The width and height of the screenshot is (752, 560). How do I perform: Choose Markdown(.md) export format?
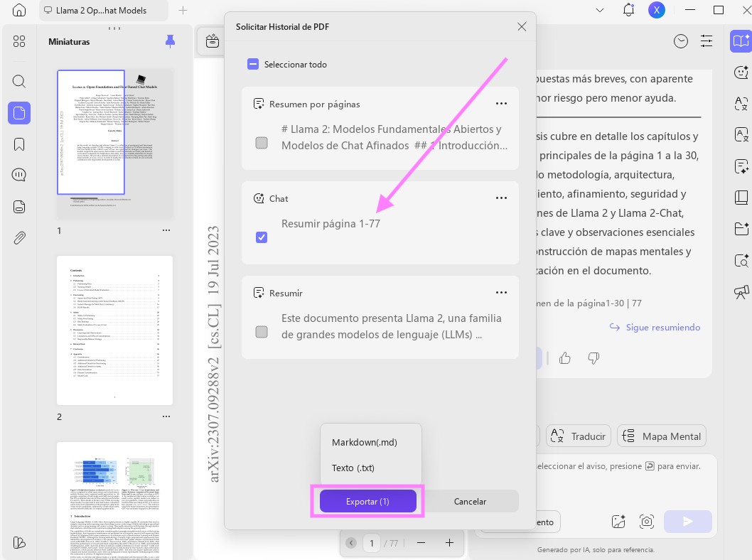point(365,442)
